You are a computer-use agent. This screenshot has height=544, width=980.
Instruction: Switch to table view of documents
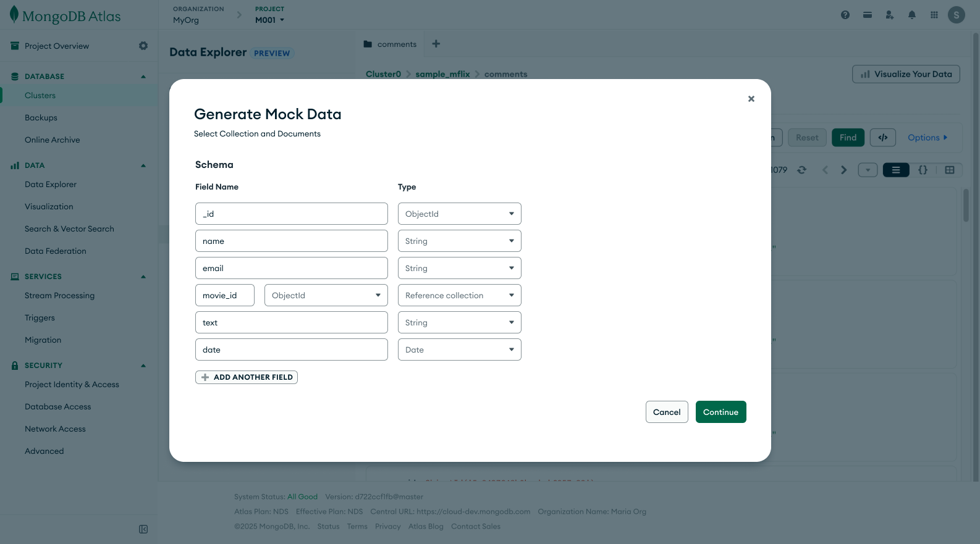tap(950, 170)
